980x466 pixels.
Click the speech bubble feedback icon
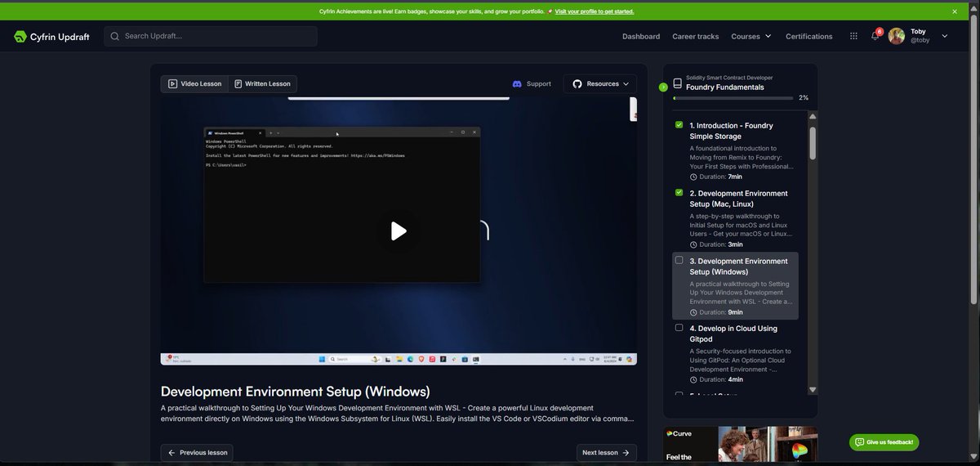(x=859, y=442)
